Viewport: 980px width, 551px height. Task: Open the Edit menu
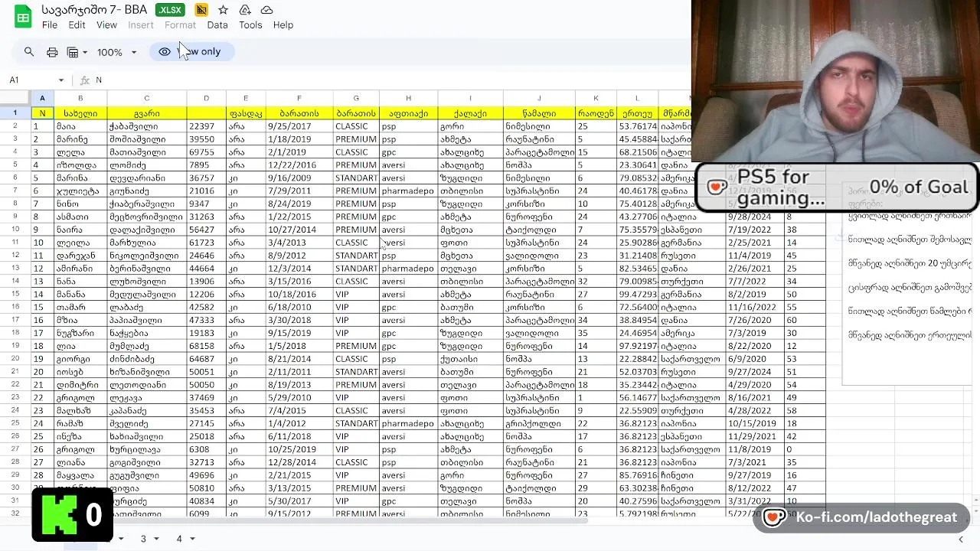(x=77, y=25)
